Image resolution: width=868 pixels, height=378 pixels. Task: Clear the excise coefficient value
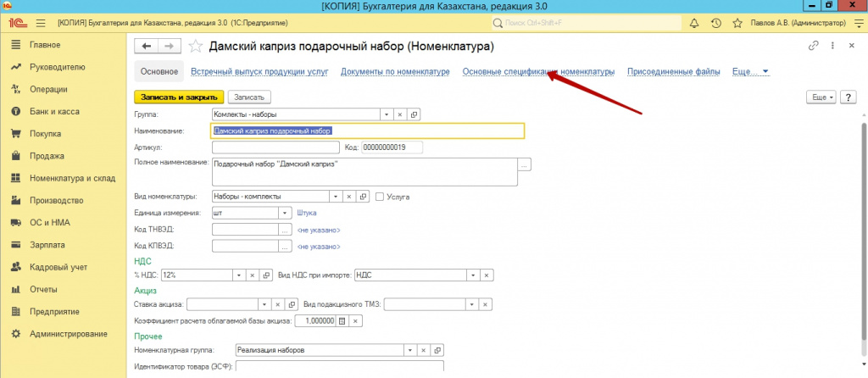[x=356, y=321]
